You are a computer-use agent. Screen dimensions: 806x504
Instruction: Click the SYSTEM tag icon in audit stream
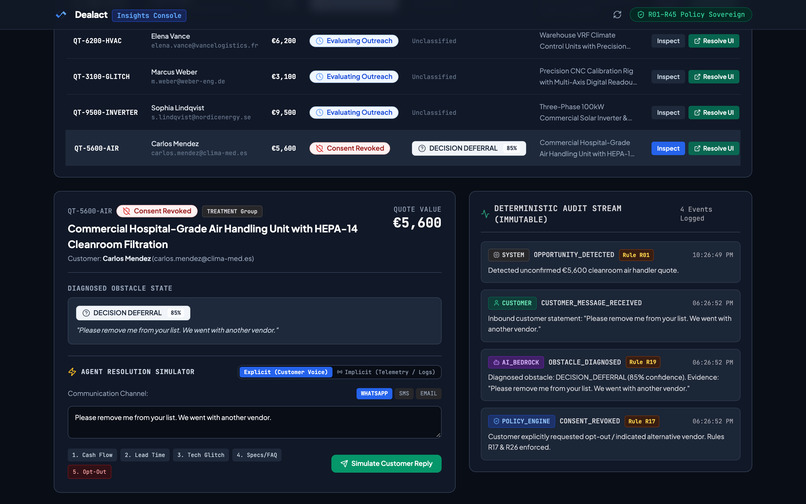coord(496,255)
